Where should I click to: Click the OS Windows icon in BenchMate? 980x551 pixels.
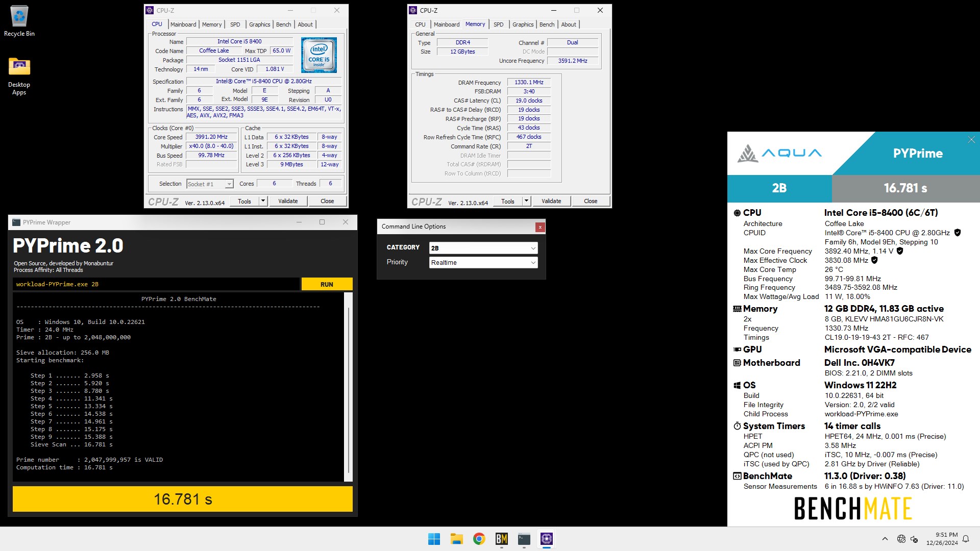point(737,385)
